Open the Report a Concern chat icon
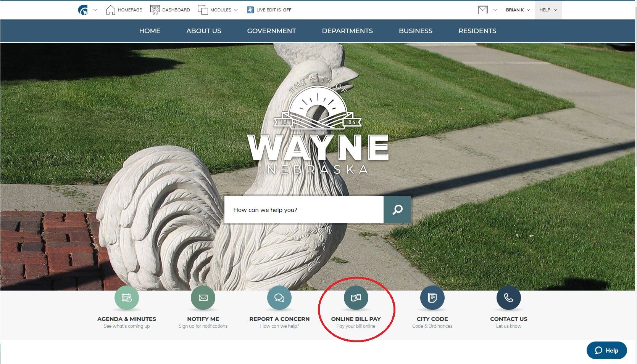 coord(279,298)
